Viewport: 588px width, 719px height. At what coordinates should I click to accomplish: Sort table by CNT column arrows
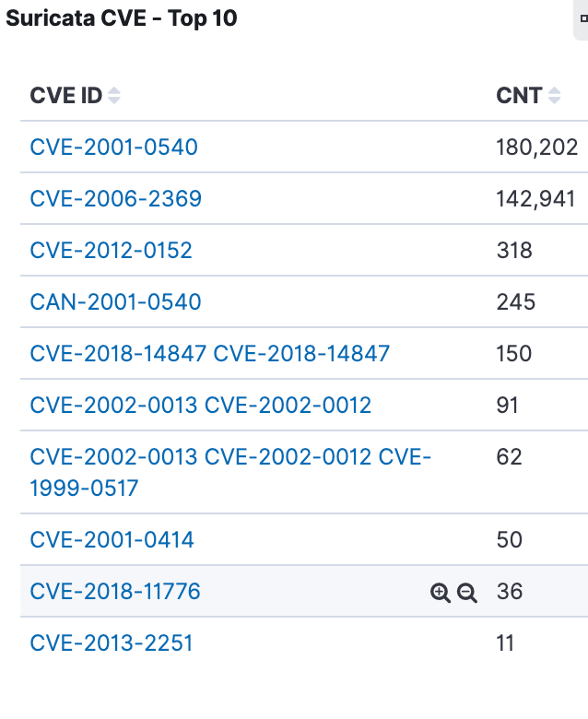click(554, 96)
